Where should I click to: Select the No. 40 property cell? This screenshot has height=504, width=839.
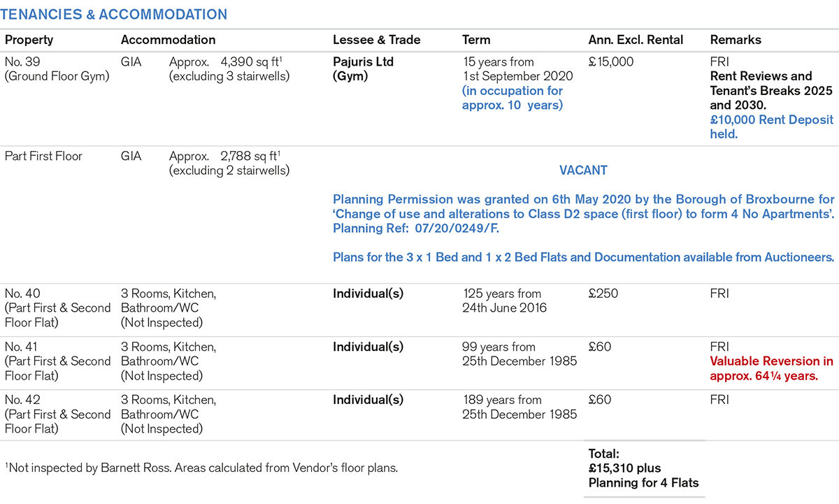coord(57,308)
